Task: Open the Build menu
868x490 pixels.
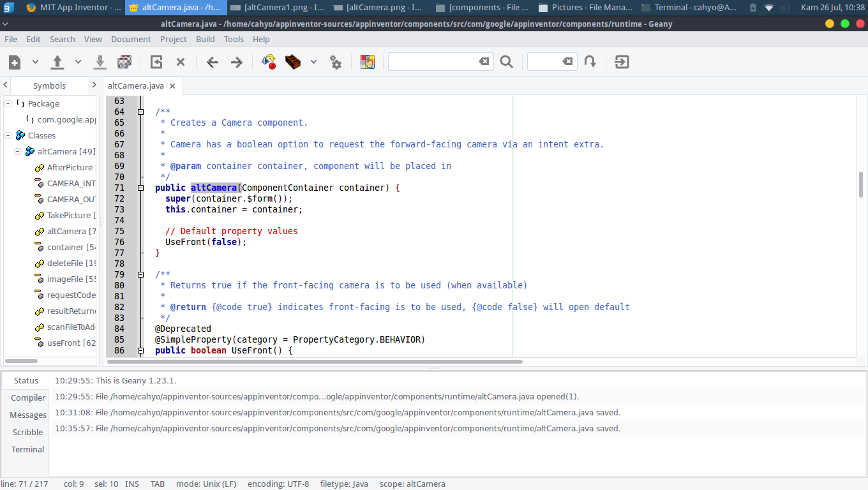Action: [x=206, y=39]
